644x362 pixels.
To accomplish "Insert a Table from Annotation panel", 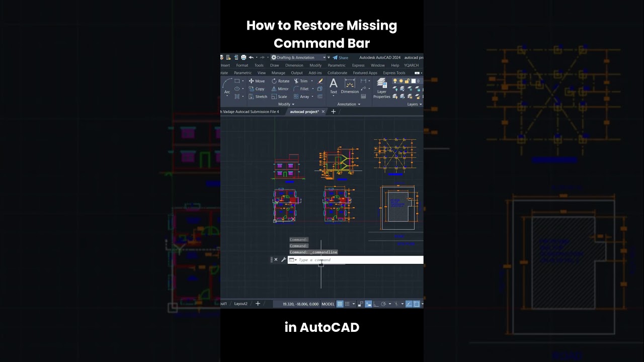I will [363, 97].
